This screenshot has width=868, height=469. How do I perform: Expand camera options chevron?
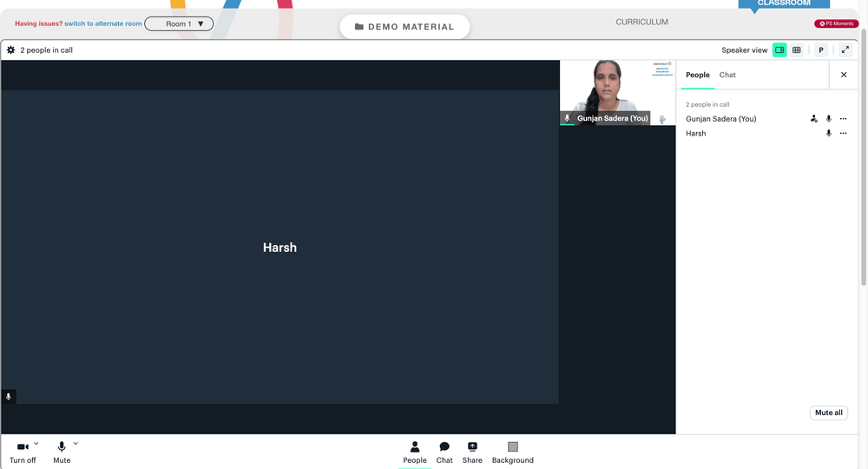tap(36, 444)
